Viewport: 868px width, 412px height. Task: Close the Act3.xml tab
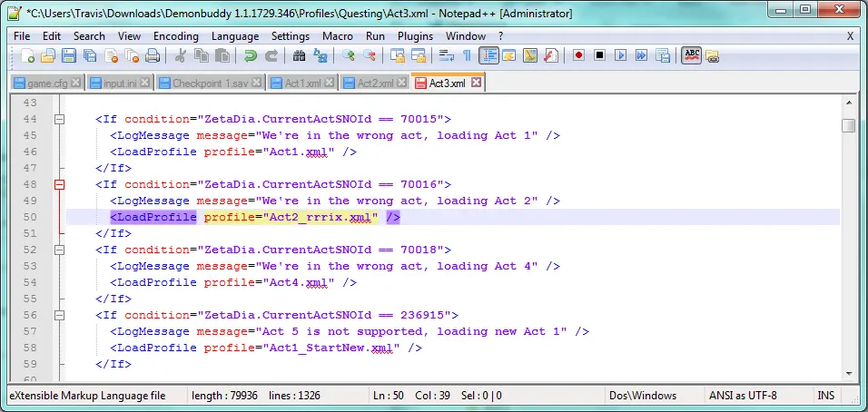(476, 83)
